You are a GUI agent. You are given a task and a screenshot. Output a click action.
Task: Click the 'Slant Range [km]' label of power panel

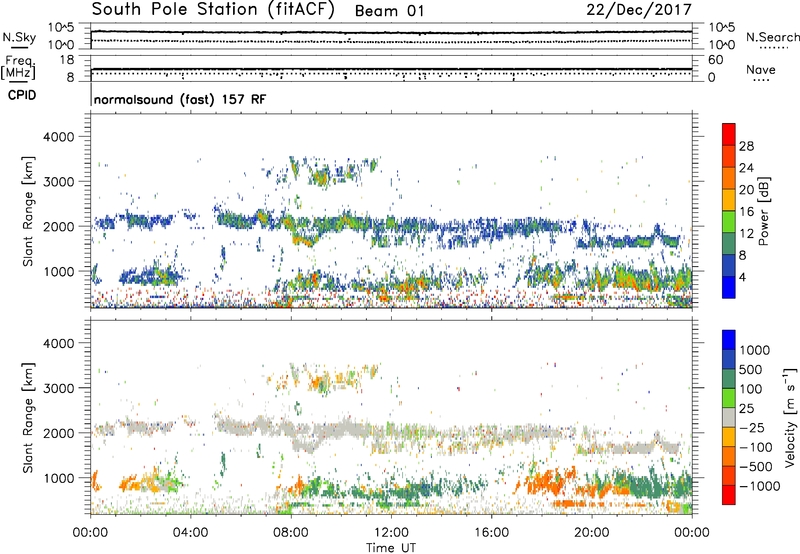coord(28,211)
